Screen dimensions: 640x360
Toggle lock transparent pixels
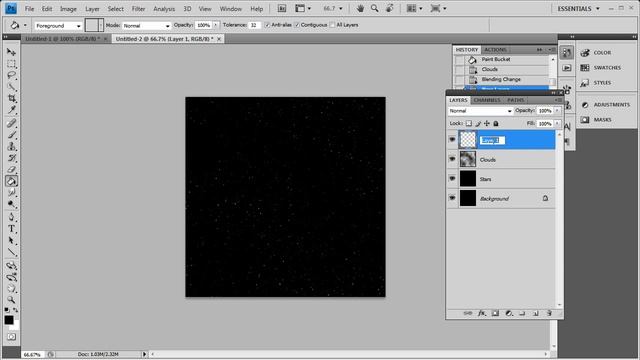(469, 123)
